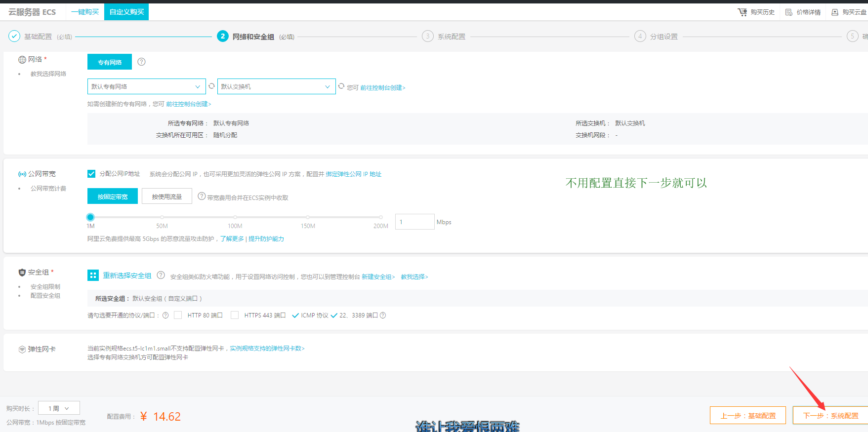Switch to 自定义购买 tab
The image size is (868, 432).
[x=126, y=12]
